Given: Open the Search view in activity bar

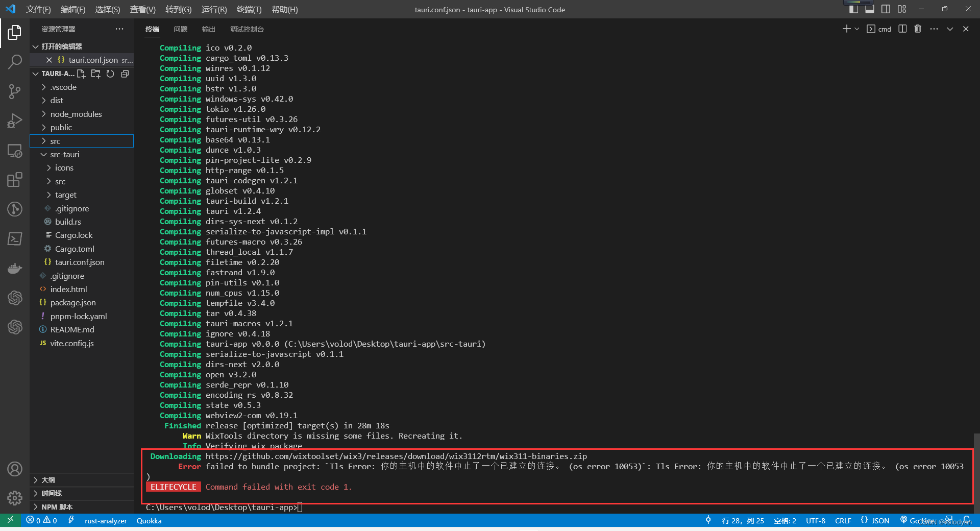Looking at the screenshot, I should (15, 62).
